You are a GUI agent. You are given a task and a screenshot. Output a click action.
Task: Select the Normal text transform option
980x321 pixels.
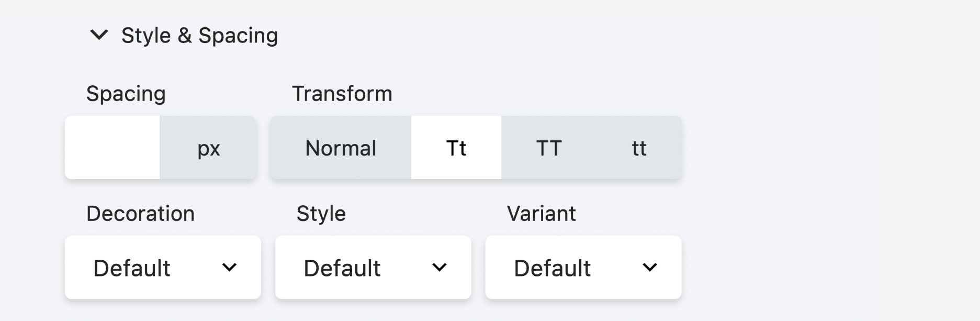(x=340, y=148)
